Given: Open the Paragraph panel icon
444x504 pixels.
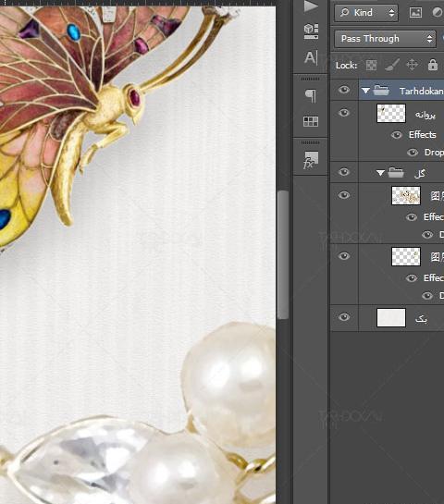Looking at the screenshot, I should [311, 95].
